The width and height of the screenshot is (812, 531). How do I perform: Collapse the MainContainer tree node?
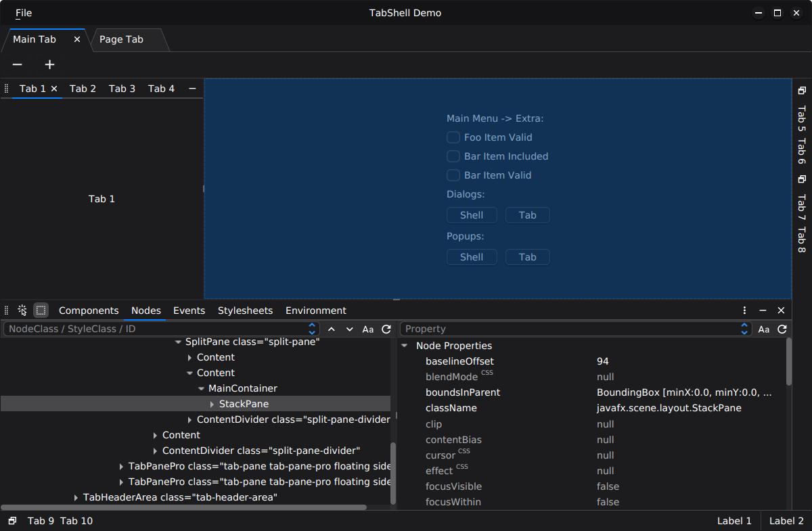tap(201, 389)
